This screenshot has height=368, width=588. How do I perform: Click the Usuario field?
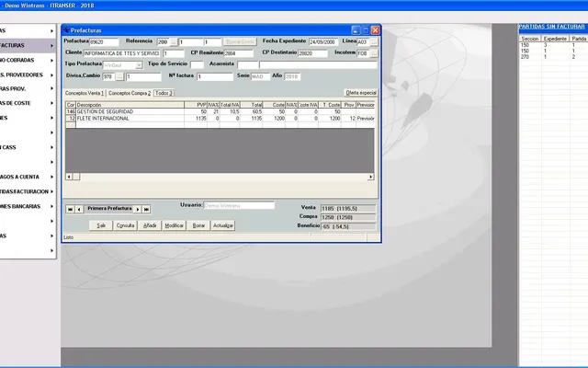pyautogui.click(x=239, y=206)
